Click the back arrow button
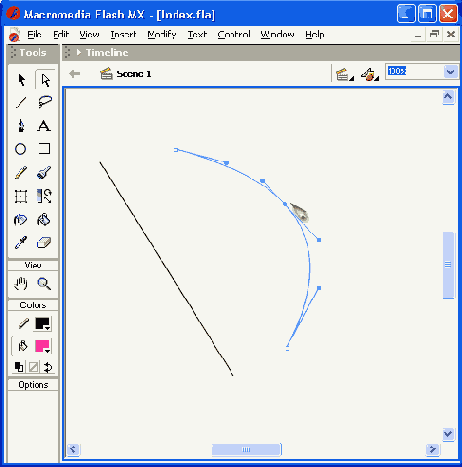 (x=74, y=74)
